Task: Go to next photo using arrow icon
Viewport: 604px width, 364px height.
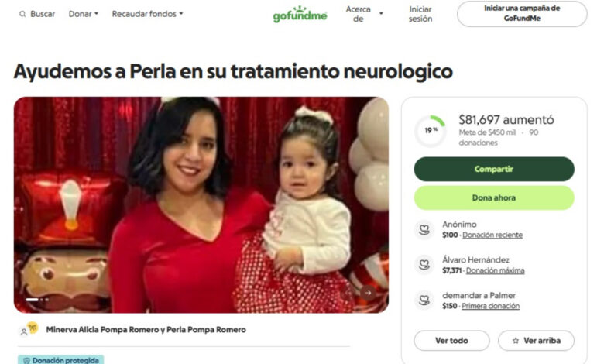Action: click(368, 293)
